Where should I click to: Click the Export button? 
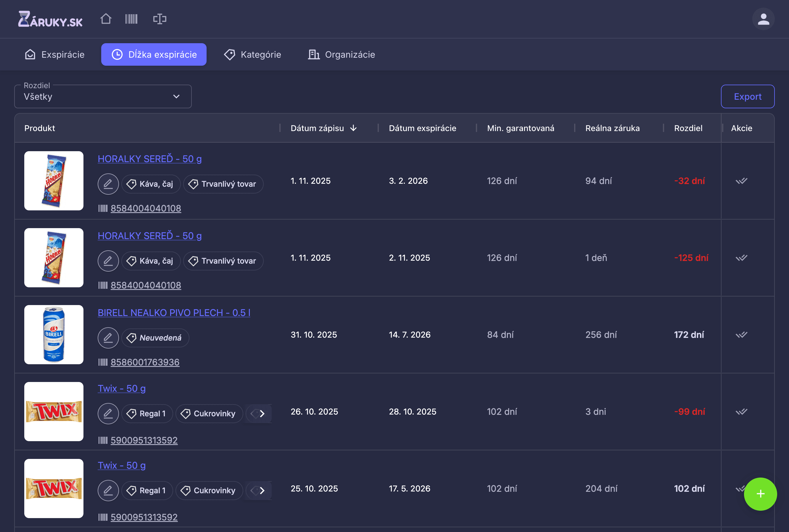[747, 96]
